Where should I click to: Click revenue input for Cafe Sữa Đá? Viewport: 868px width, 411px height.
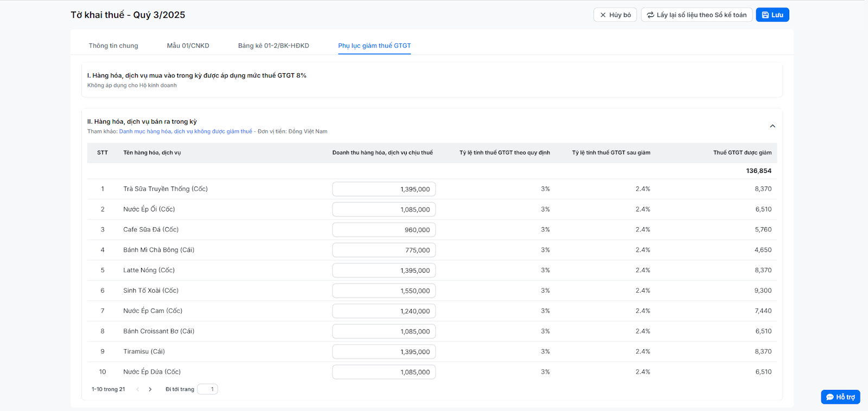click(x=384, y=230)
